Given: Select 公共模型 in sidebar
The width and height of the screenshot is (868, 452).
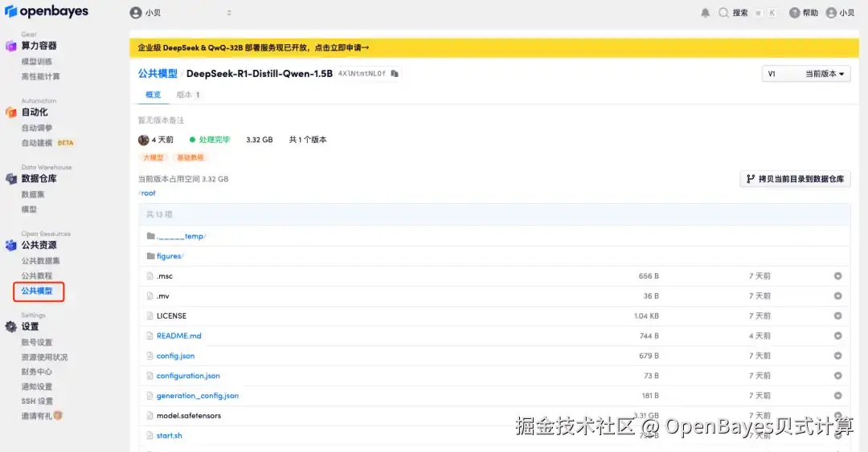Looking at the screenshot, I should (36, 291).
